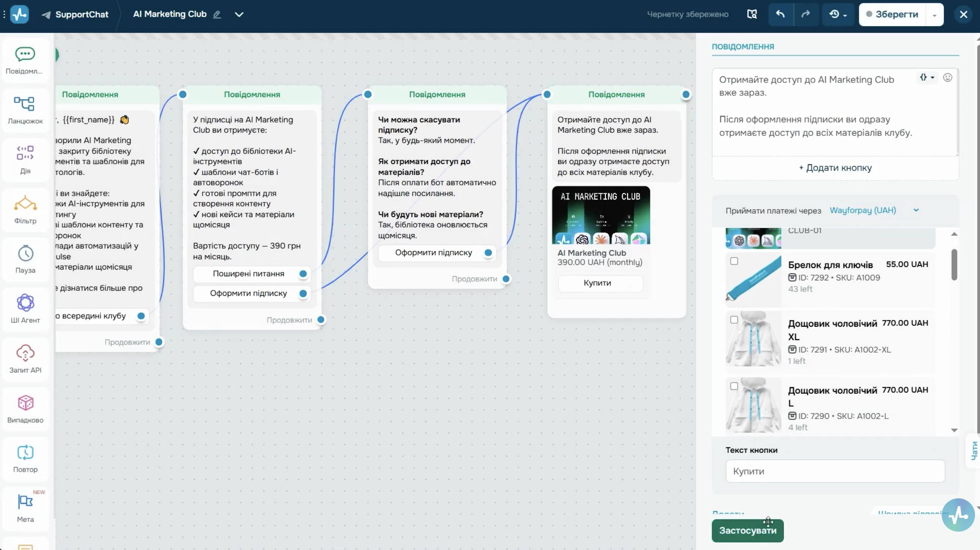Select the Повтор element in the sidebar
Screen dimensions: 980x550
pyautogui.click(x=25, y=459)
